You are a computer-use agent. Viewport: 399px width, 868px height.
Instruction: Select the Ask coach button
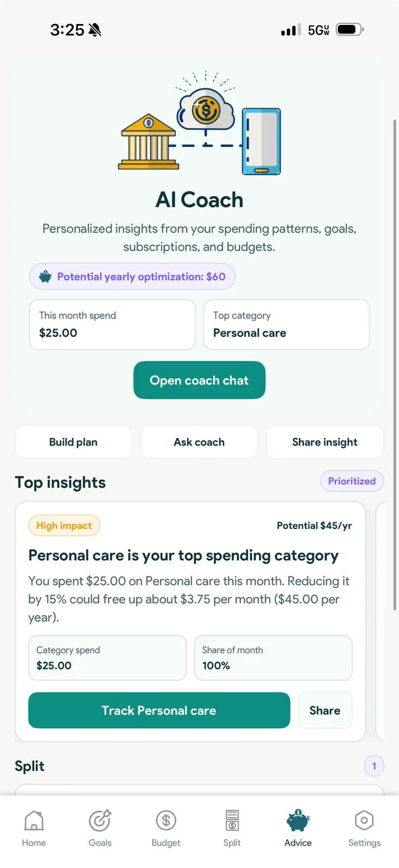point(199,442)
